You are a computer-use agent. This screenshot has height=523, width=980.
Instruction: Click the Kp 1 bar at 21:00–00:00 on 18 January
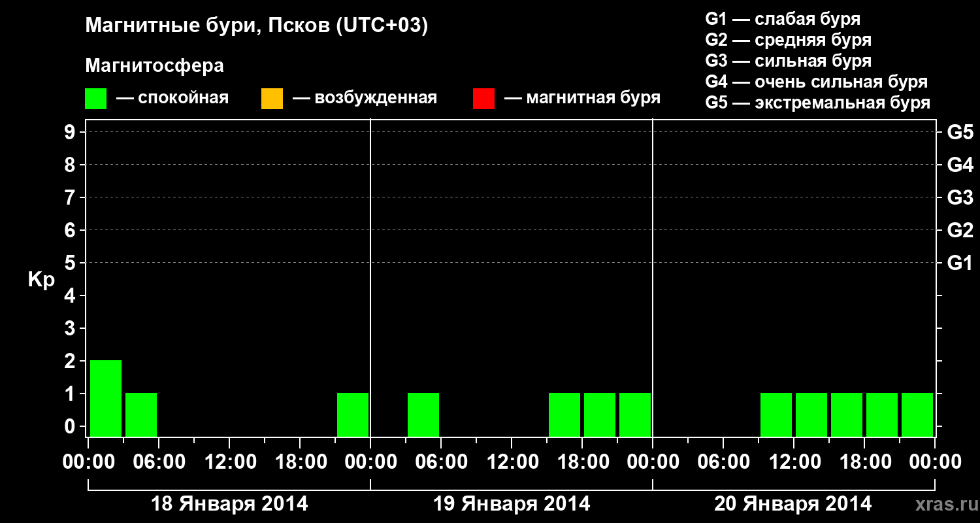click(353, 414)
